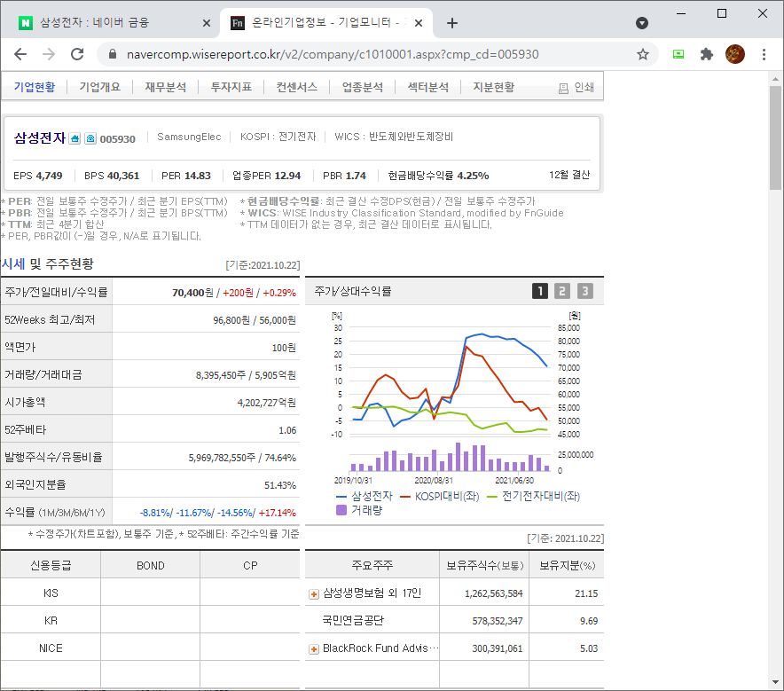The image size is (784, 691).
Task: Open the 투자지표 menu tab
Action: click(231, 87)
